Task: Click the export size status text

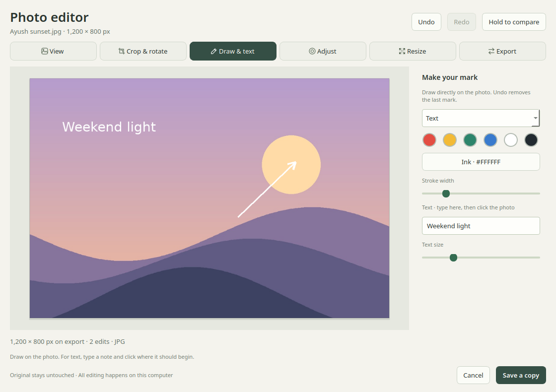Action: point(68,342)
